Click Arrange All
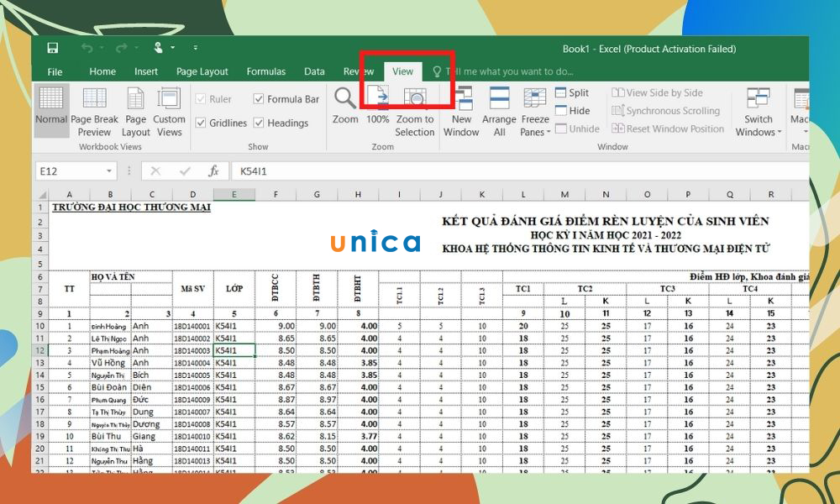Image resolution: width=840 pixels, height=504 pixels. [499, 112]
